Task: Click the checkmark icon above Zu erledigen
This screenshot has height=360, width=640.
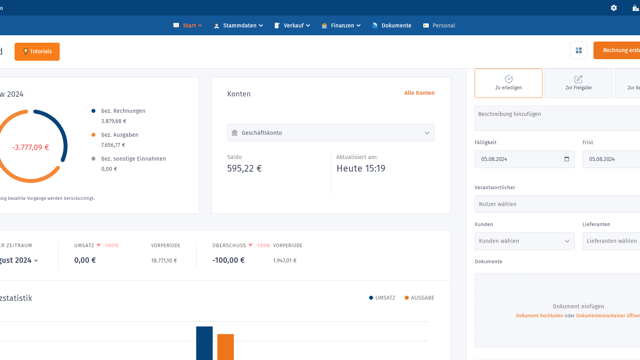Action: (509, 79)
